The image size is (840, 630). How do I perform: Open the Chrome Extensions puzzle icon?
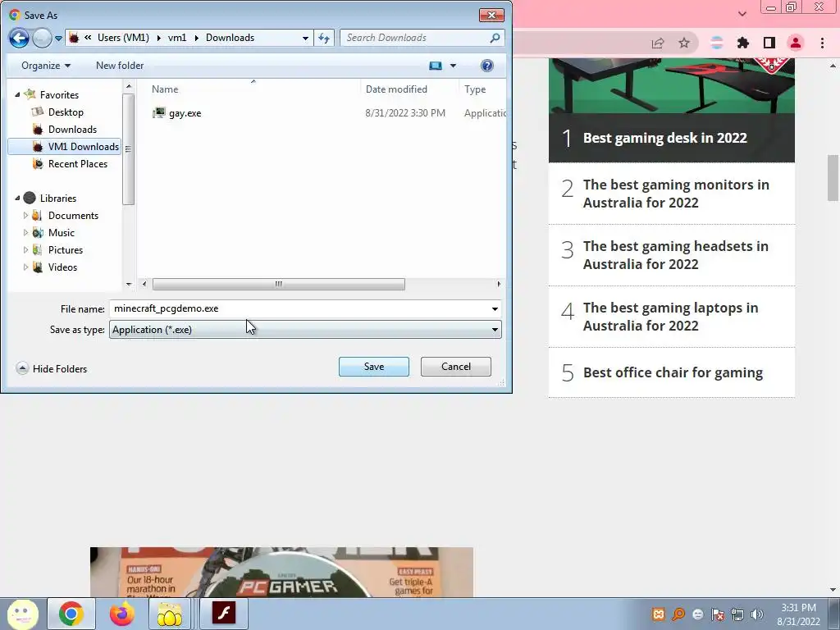click(x=743, y=43)
